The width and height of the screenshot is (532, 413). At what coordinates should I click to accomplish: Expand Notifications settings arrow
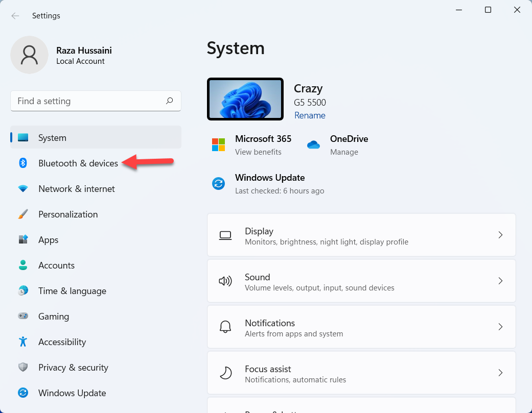point(500,327)
